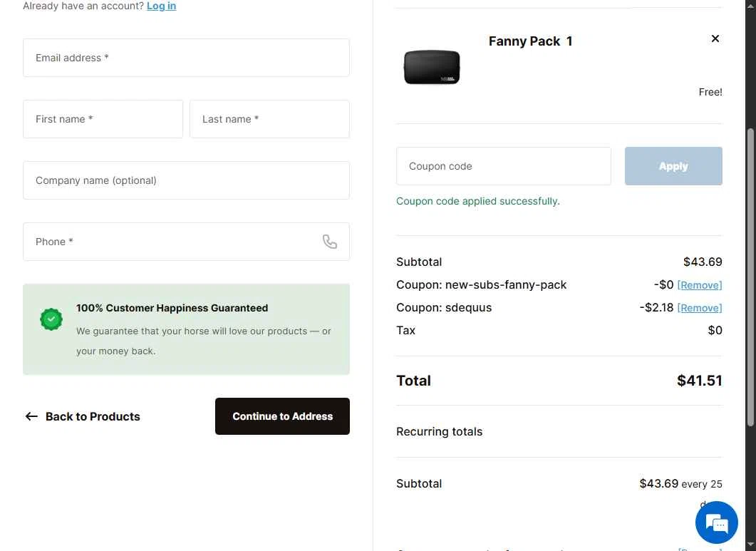
Task: Click the recurring '$43.69 every 25' amount
Action: click(x=680, y=484)
